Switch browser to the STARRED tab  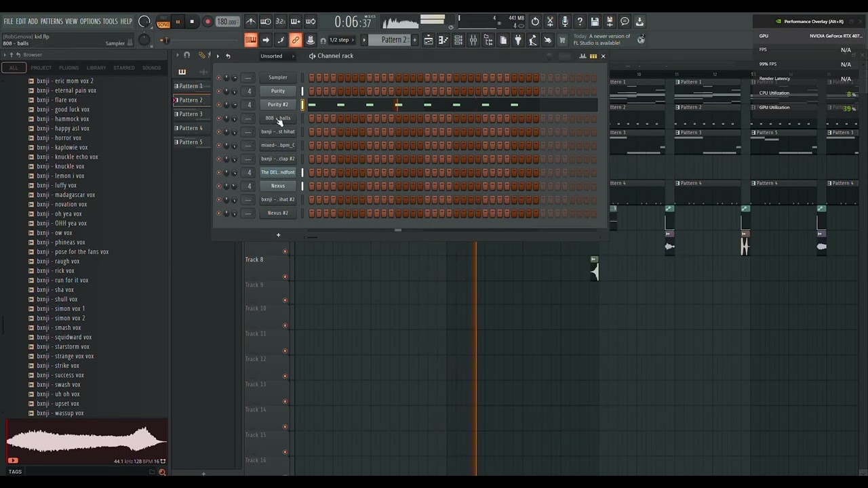(123, 68)
